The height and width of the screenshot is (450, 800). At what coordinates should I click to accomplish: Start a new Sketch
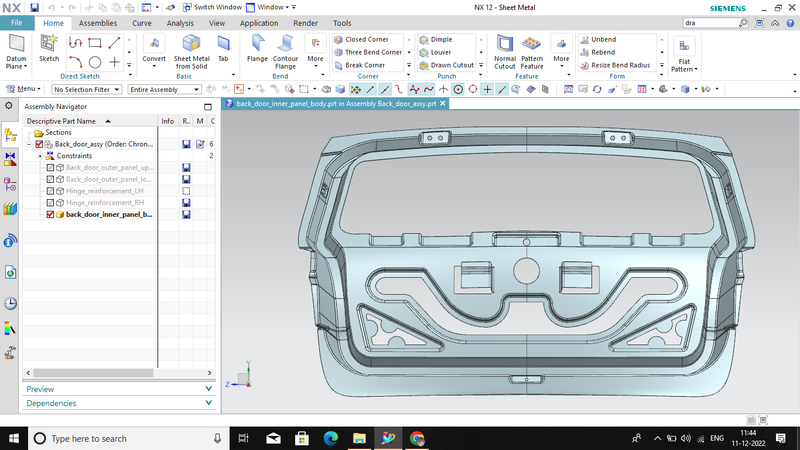click(x=49, y=48)
